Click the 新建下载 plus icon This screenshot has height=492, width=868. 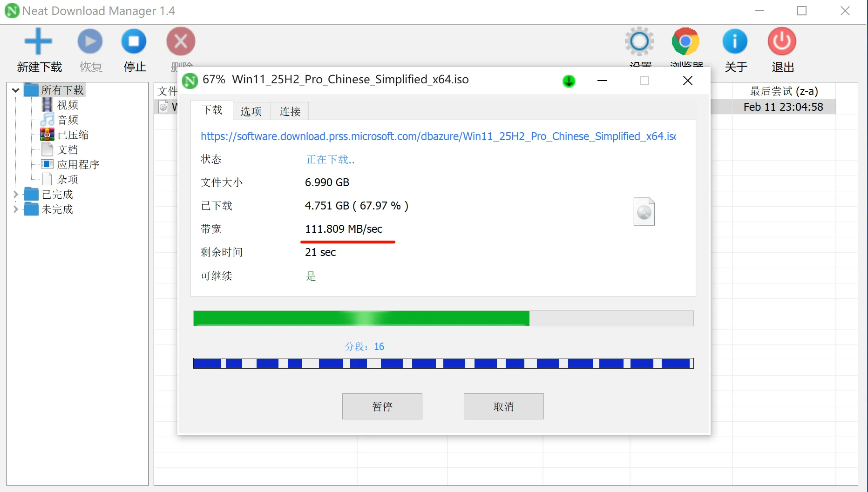coord(38,41)
